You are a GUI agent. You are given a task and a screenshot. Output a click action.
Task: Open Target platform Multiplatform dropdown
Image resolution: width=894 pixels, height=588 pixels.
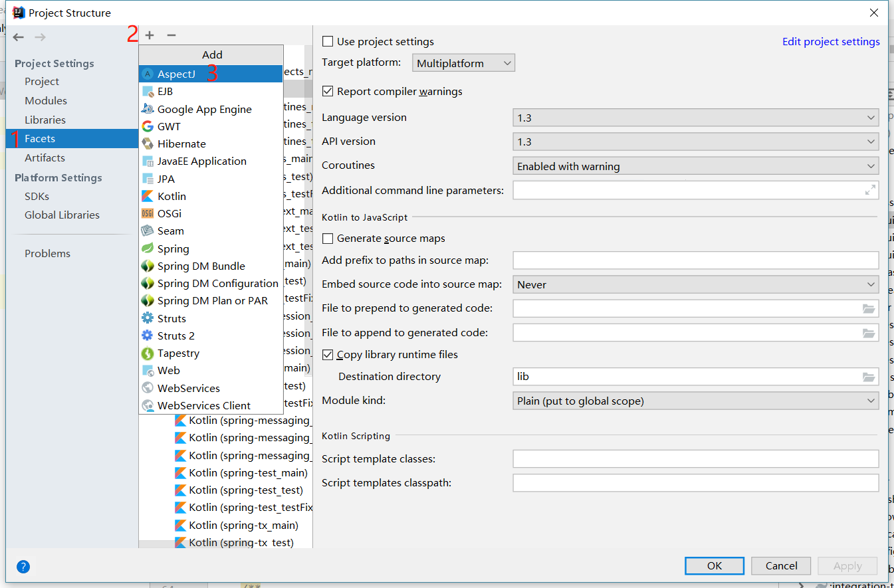tap(464, 63)
